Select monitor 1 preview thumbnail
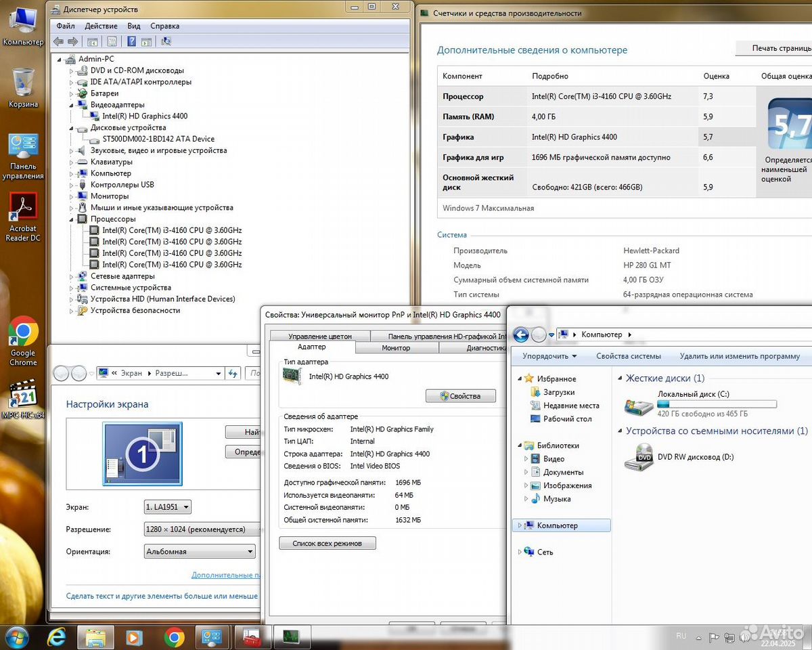This screenshot has width=812, height=650. [142, 454]
